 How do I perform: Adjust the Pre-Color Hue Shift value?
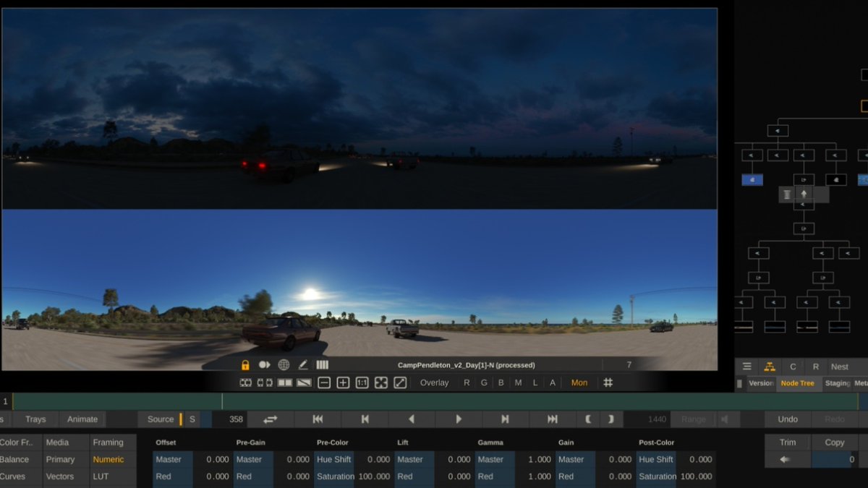pyautogui.click(x=374, y=460)
